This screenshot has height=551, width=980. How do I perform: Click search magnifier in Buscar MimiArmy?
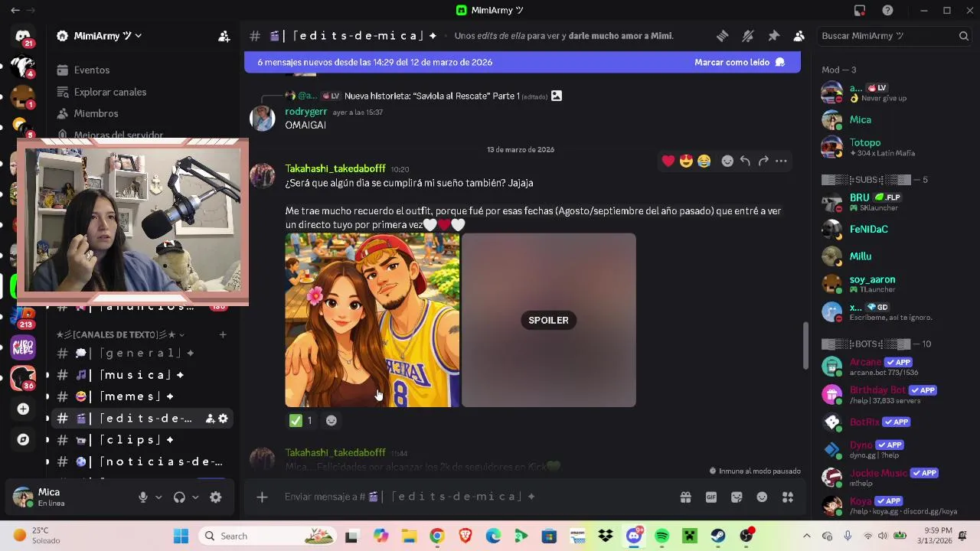(x=964, y=36)
